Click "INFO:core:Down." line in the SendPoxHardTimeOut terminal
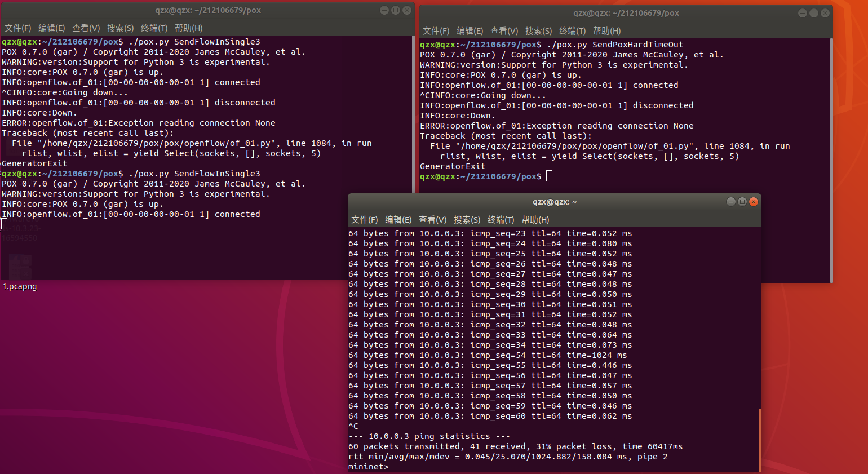The height and width of the screenshot is (474, 868). 458,116
